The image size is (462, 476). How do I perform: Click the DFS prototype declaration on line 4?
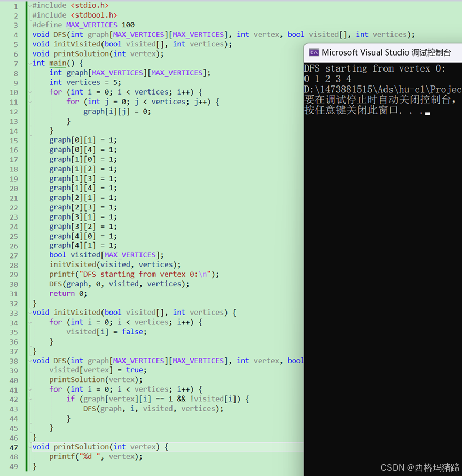click(224, 35)
